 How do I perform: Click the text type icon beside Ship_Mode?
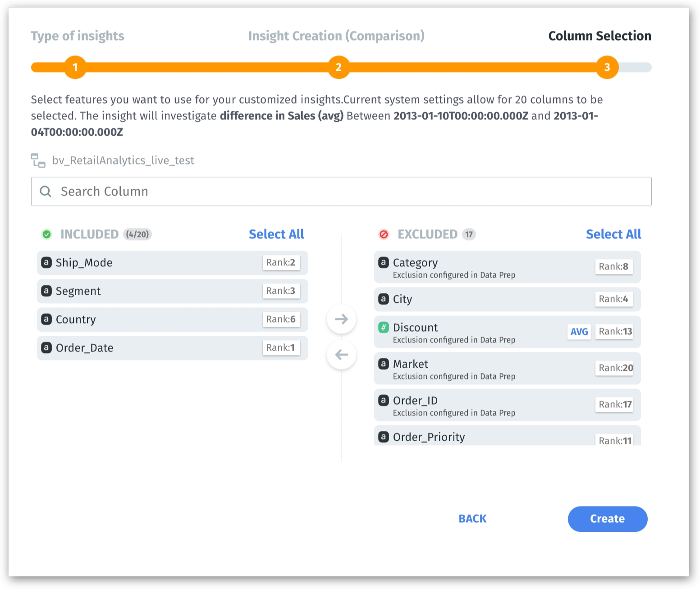pyautogui.click(x=46, y=262)
